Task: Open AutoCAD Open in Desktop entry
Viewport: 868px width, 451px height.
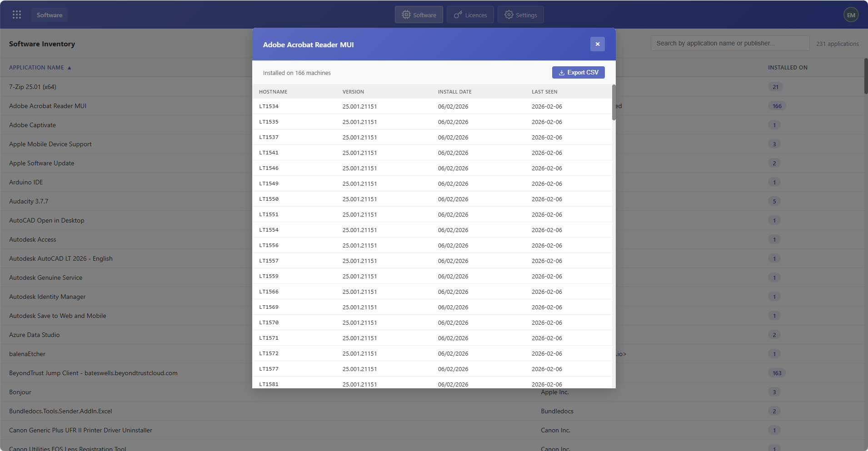Action: pyautogui.click(x=47, y=220)
